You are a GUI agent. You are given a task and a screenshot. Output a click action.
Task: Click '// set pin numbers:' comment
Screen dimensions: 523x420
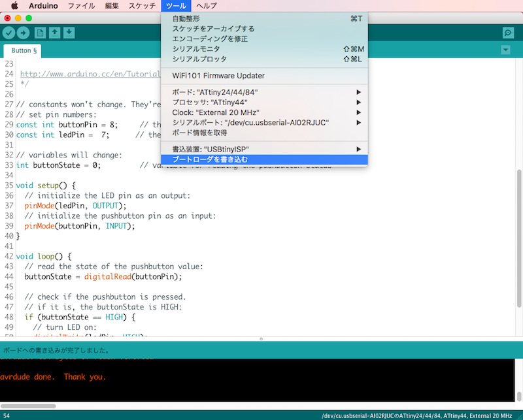[x=56, y=115]
